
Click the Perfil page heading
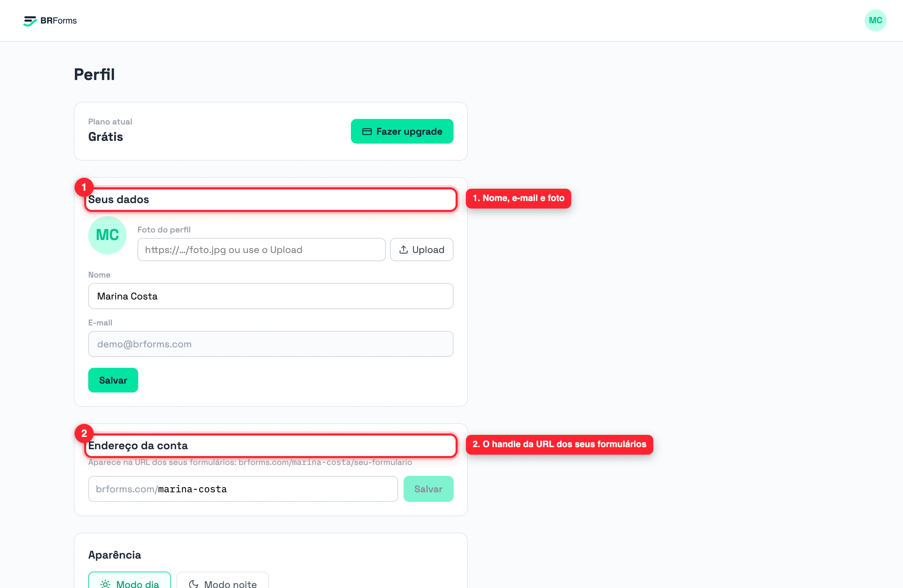tap(94, 74)
